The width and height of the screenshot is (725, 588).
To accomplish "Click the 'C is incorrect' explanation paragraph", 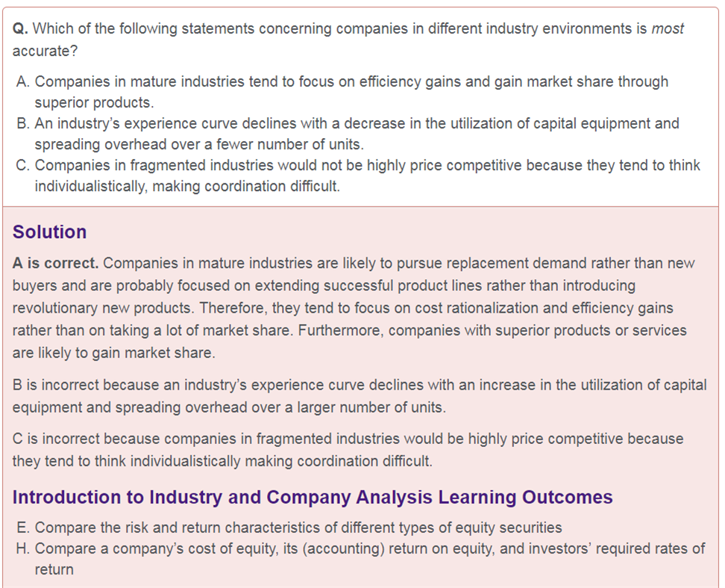I will (348, 450).
